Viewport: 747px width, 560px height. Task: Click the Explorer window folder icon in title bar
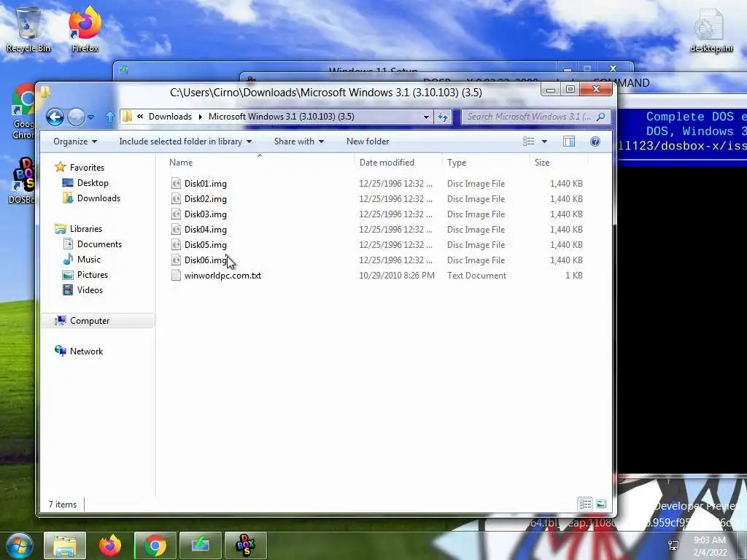tap(45, 92)
